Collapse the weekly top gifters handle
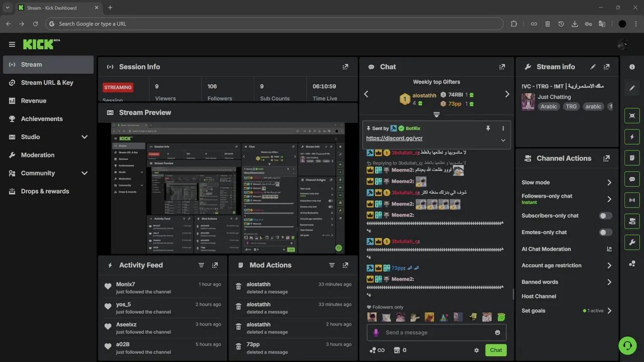The width and height of the screenshot is (644, 362). [x=436, y=115]
